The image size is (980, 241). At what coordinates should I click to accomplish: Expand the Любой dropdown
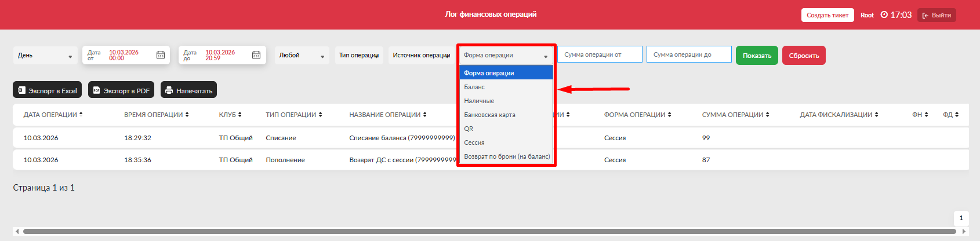click(x=302, y=56)
